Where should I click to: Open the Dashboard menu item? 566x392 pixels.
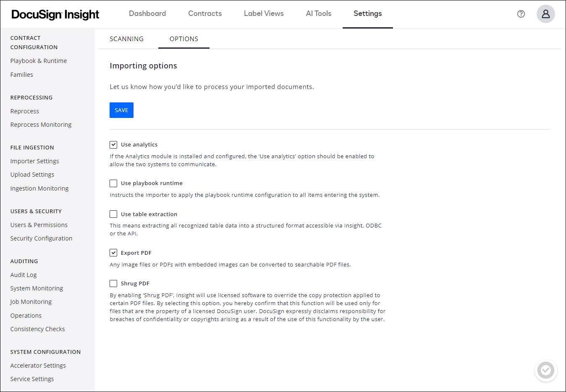[147, 13]
